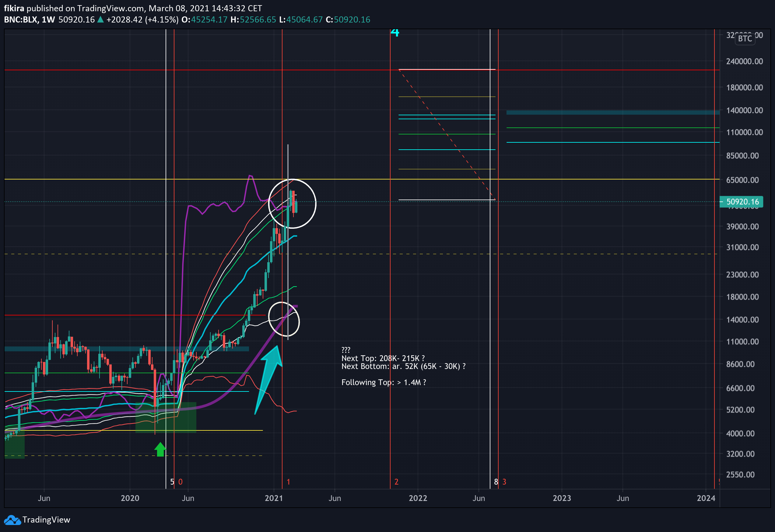Click the BTC currency label on price axis
This screenshot has height=532, width=775.
tap(745, 39)
